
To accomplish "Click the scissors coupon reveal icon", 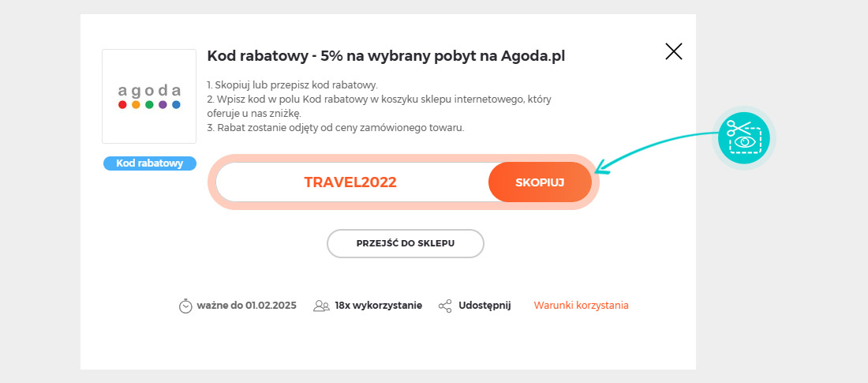I will coord(743,137).
